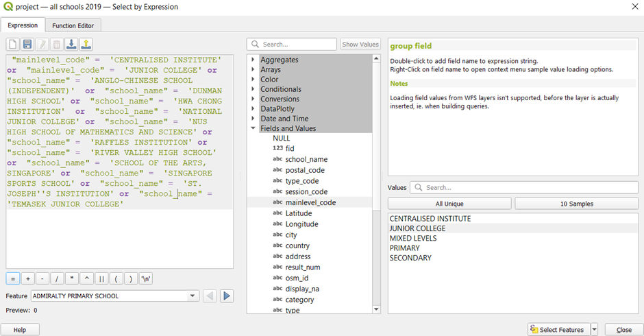Screen dimensions: 644x336
Task: Insert the new line '\n' operator
Action: [146, 278]
